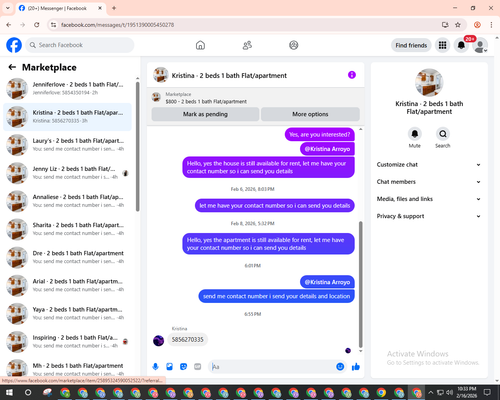The height and width of the screenshot is (400, 500).
Task: Open the Cortana circle on taskbar
Action: point(28,392)
